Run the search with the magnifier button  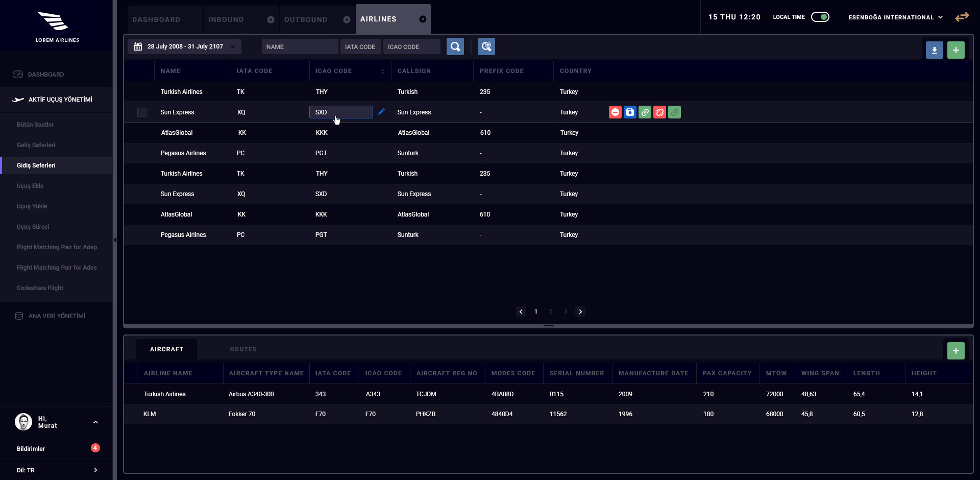pos(455,46)
